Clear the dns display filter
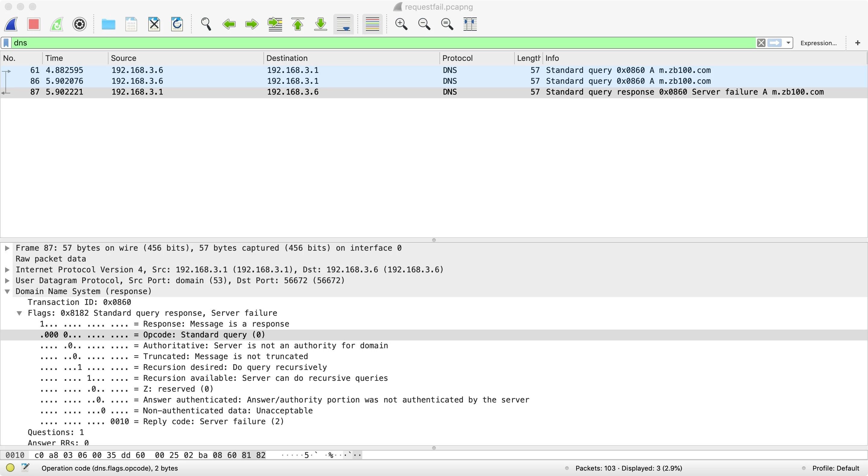The width and height of the screenshot is (868, 476). point(761,43)
